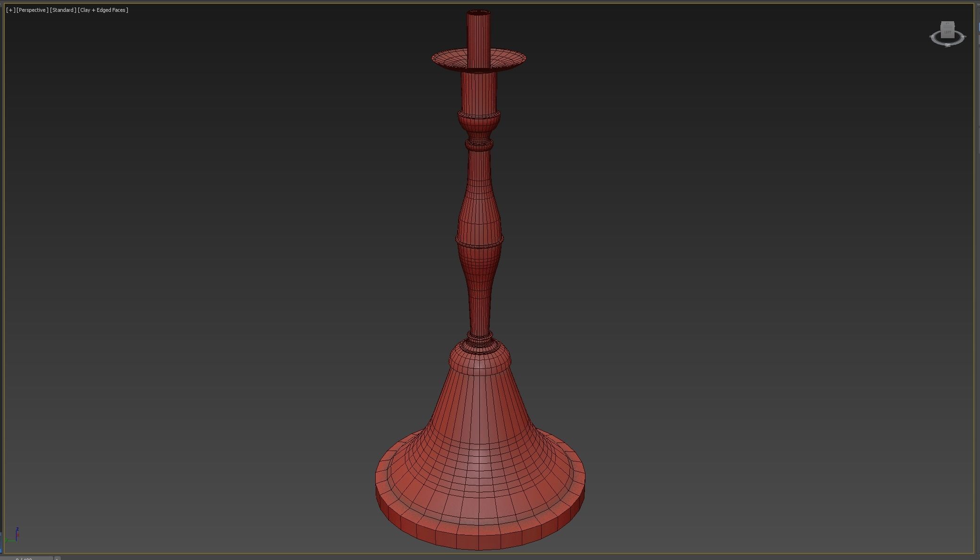980x560 pixels.
Task: Open the Clay + Edged Faces display menu
Action: 103,10
